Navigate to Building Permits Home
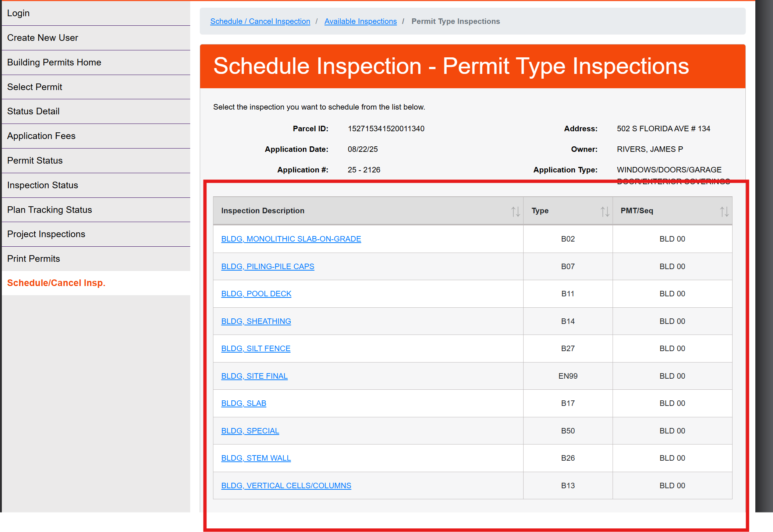 (x=54, y=62)
